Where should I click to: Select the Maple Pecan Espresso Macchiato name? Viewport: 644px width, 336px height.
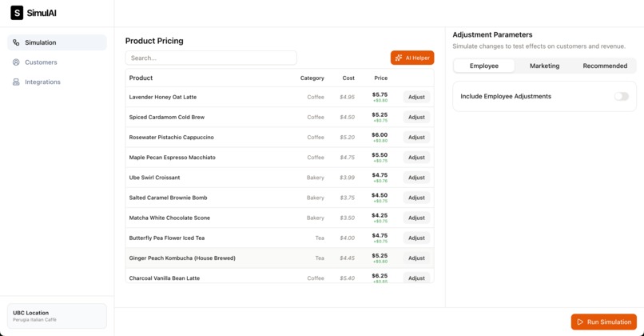coord(172,158)
